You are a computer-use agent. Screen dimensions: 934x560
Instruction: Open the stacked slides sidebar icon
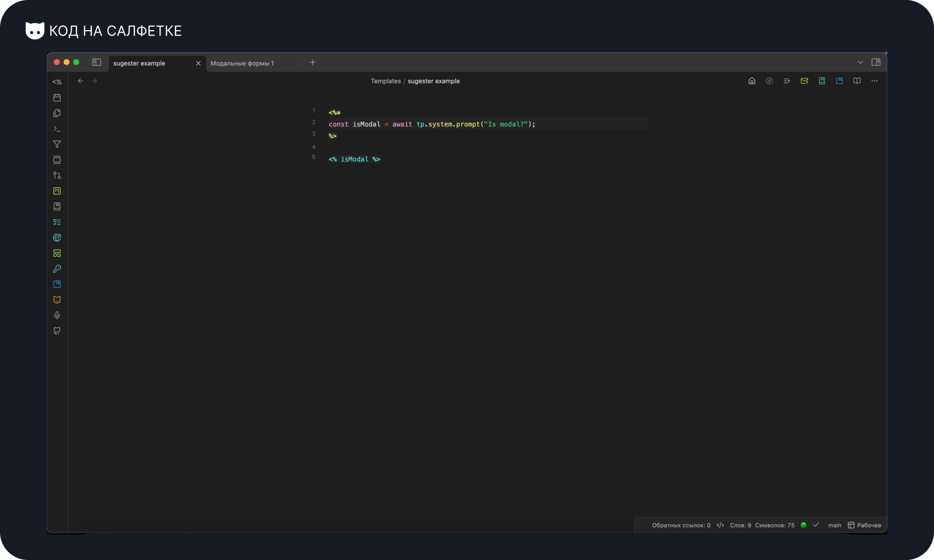click(x=57, y=160)
